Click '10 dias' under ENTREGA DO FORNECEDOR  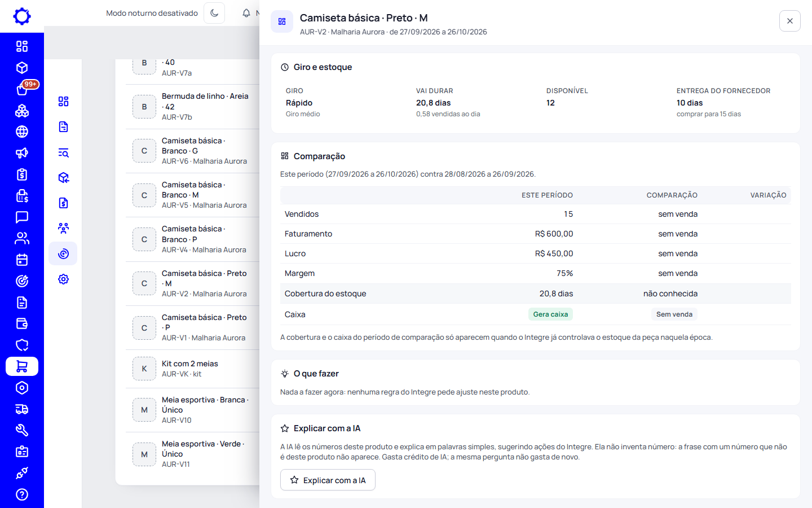tap(690, 103)
